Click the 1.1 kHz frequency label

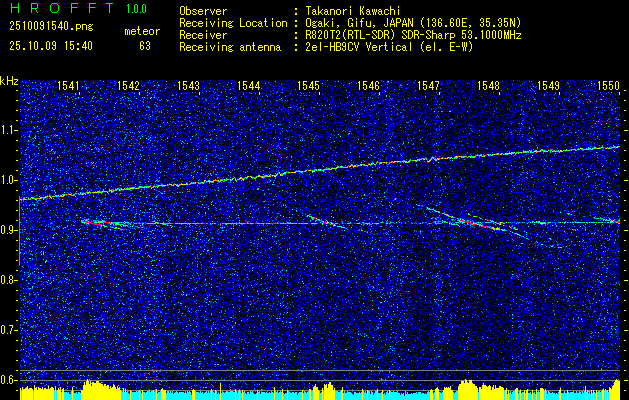click(x=9, y=130)
